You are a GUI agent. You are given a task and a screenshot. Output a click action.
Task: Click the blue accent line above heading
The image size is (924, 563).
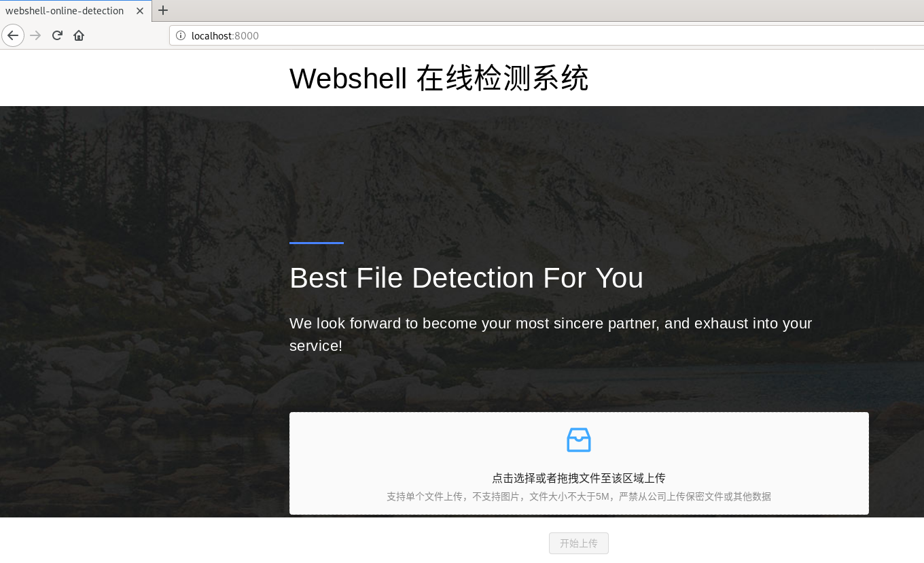point(317,243)
